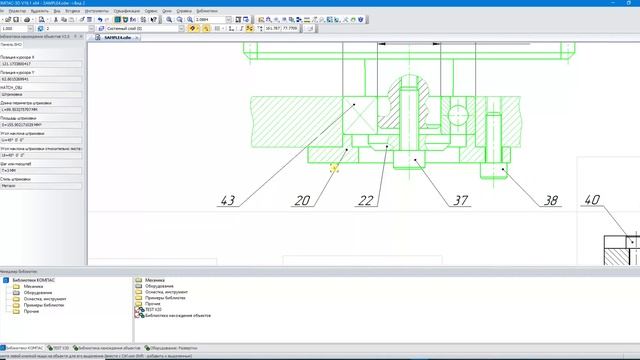The height and width of the screenshot is (360, 640).
Task: Open the zoom scale 2.0694 dropdown
Action: [x=229, y=20]
